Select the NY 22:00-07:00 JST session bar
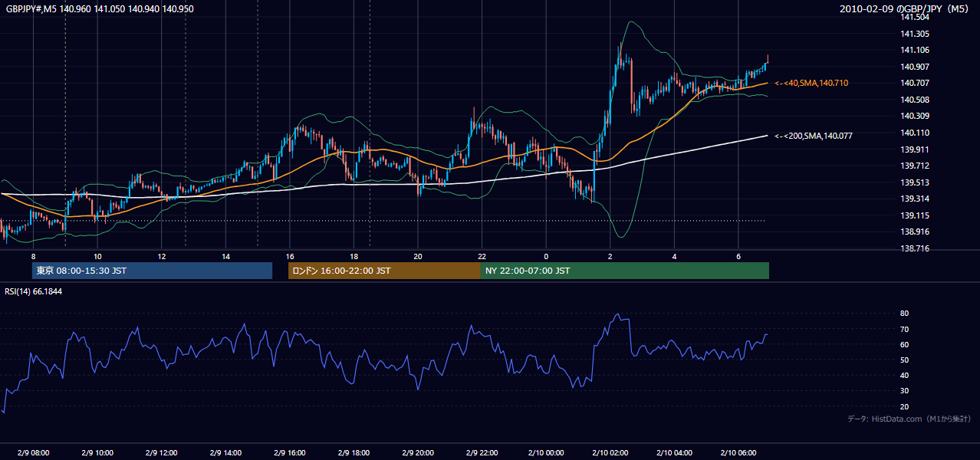This screenshot has height=460, width=980. 625,271
